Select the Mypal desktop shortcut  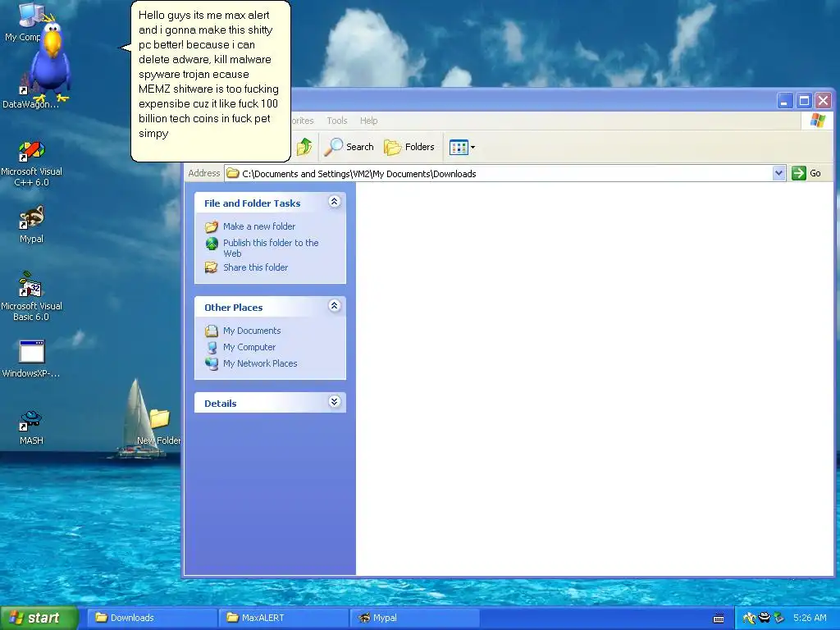point(32,225)
